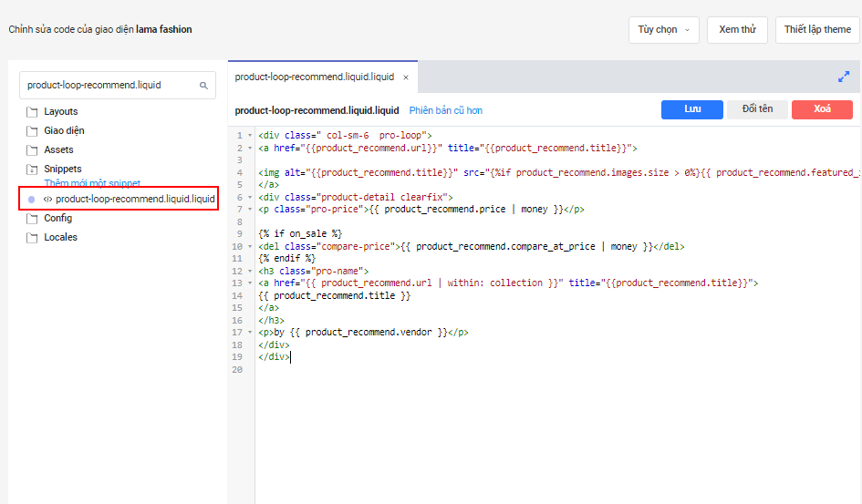Fold the code block at line 1
The width and height of the screenshot is (862, 504).
point(251,136)
